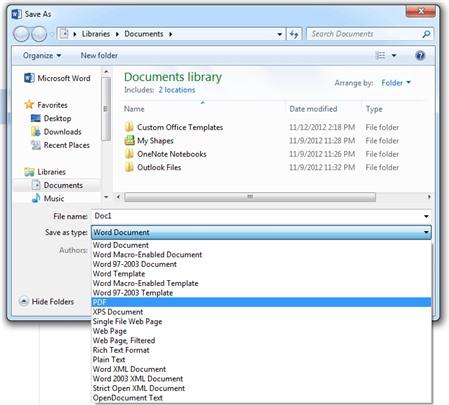Open the change view icon in toolbar

pyautogui.click(x=380, y=55)
